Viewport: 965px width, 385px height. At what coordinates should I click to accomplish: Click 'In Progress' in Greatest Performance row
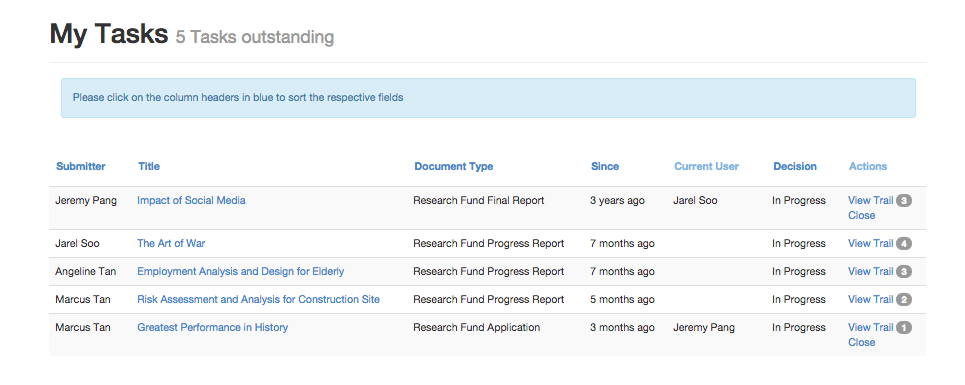pos(799,327)
